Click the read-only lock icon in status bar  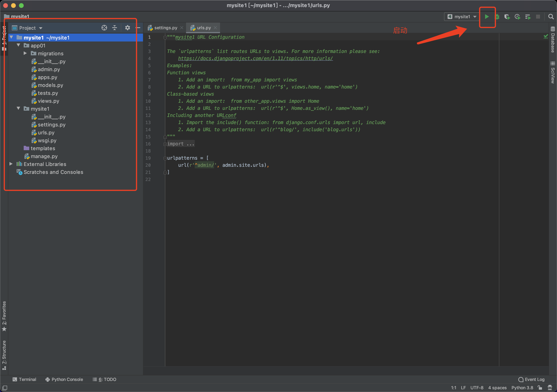[540, 388]
